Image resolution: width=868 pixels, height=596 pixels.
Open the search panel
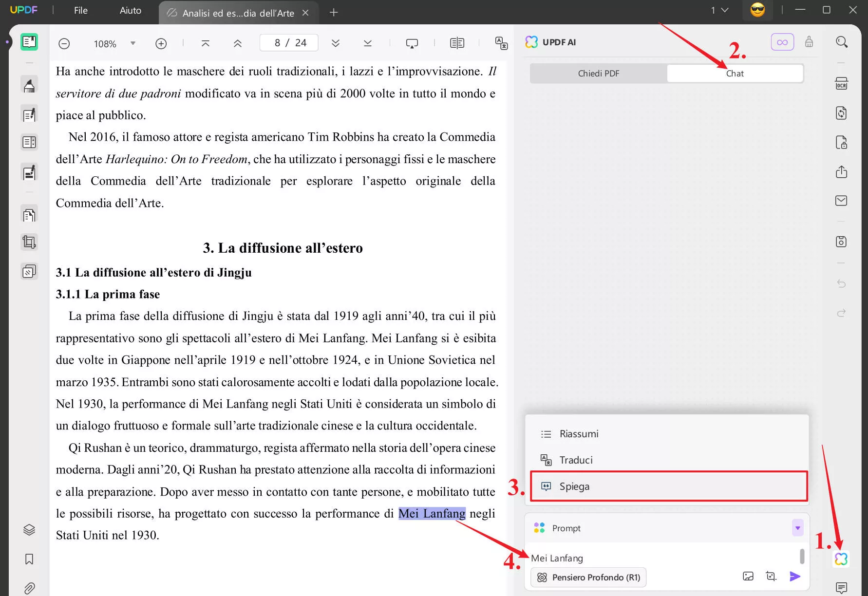(842, 42)
